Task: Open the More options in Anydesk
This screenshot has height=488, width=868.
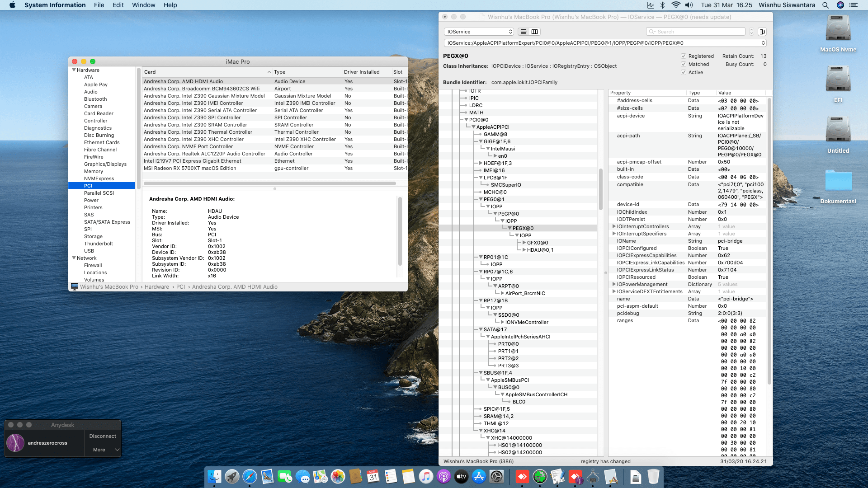Action: 103,450
